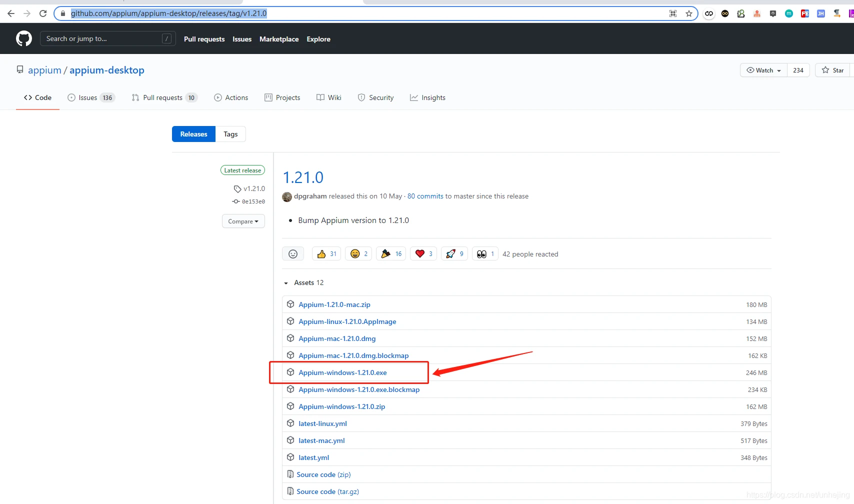Screen dimensions: 854x504
Task: Open the 1.21.0 release title link
Action: 303,177
